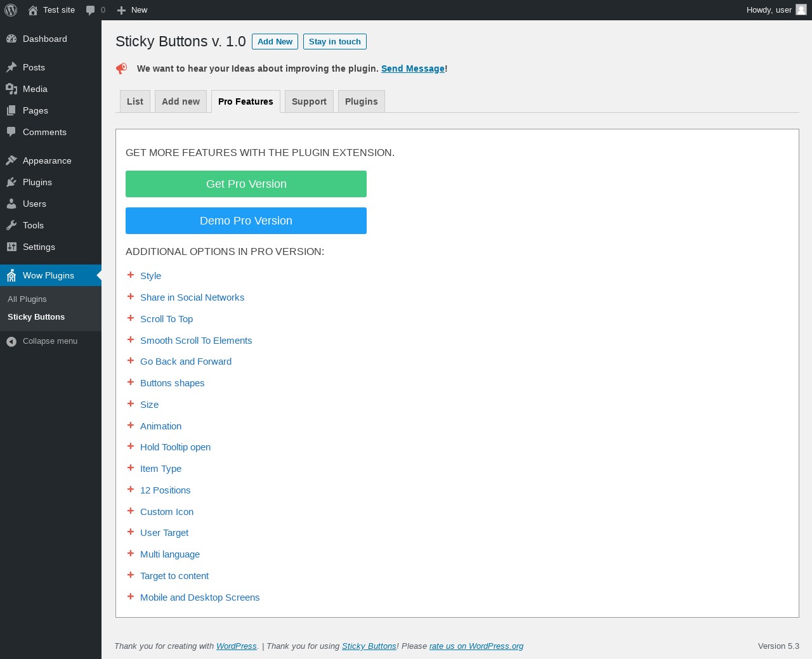This screenshot has height=659, width=812.
Task: Click the Comments bubble icon in sidebar
Action: pyautogui.click(x=11, y=132)
